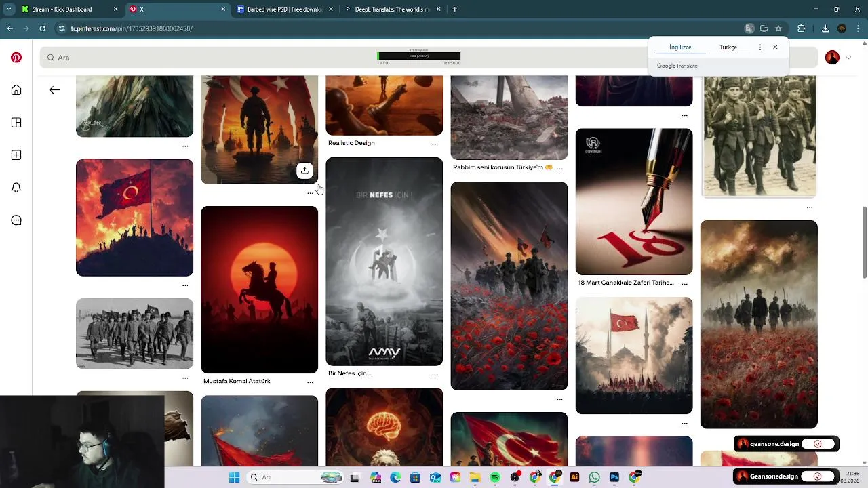The height and width of the screenshot is (488, 868).
Task: Open Spotify from the taskbar
Action: (494, 477)
